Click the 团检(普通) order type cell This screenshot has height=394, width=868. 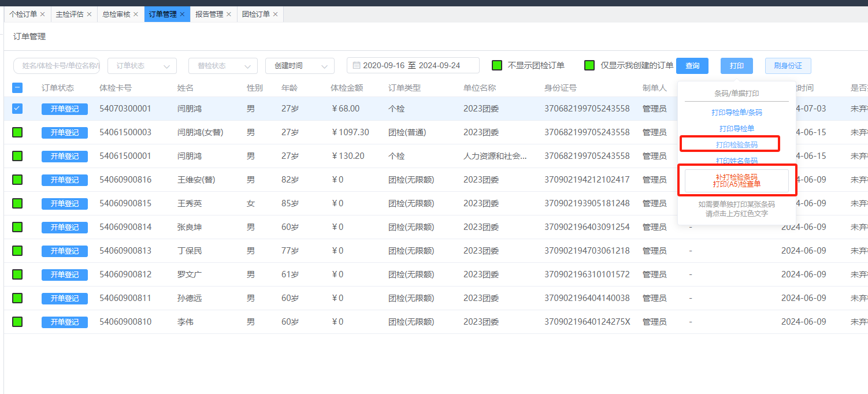[407, 132]
